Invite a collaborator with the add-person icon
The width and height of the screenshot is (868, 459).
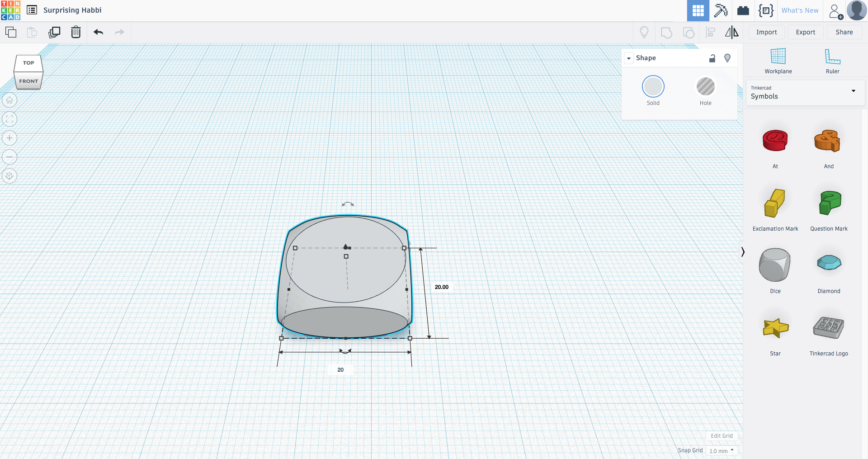(835, 11)
